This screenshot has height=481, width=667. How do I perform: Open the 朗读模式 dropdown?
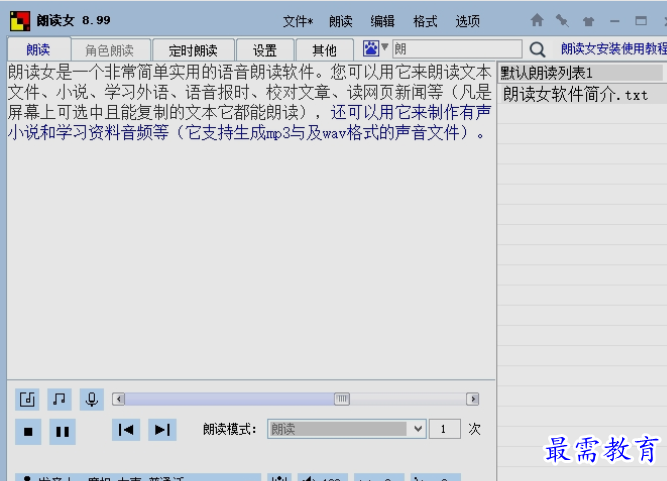pyautogui.click(x=347, y=429)
